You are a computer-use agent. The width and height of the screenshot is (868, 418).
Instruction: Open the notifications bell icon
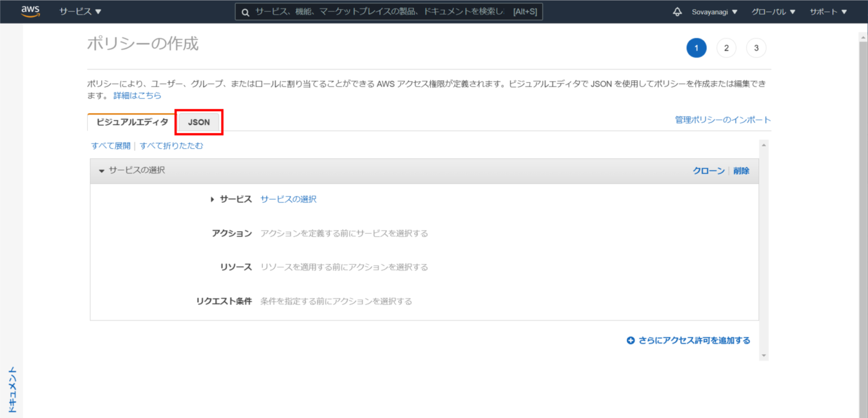(677, 11)
